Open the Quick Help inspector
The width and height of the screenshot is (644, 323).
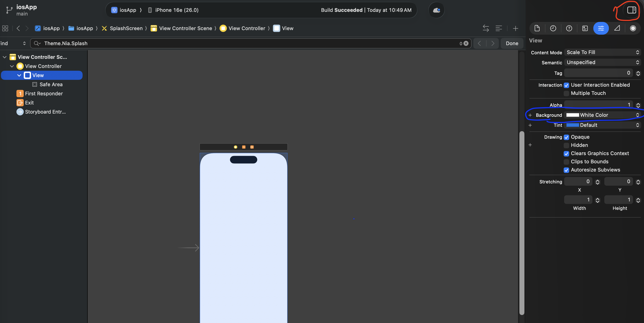[x=569, y=28]
